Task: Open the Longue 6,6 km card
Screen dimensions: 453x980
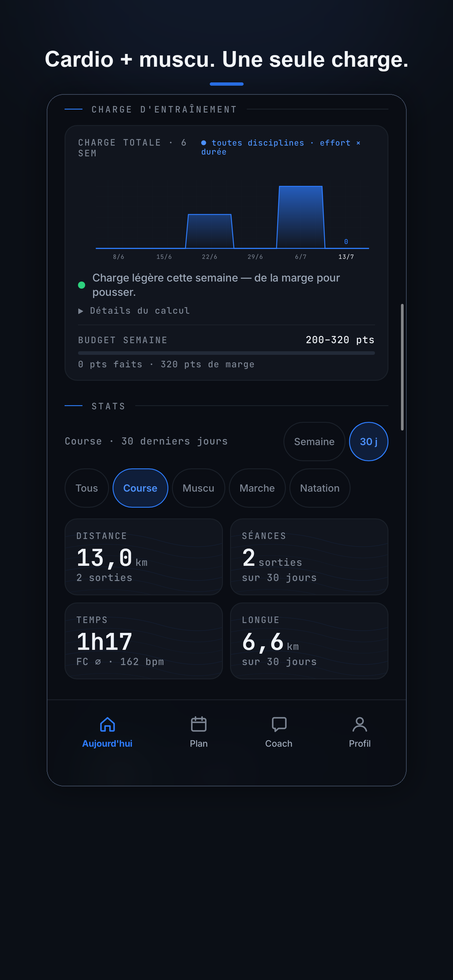Action: [x=309, y=641]
